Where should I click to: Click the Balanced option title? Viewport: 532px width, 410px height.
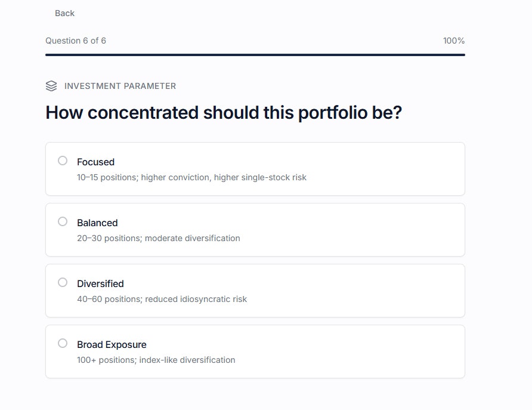97,223
